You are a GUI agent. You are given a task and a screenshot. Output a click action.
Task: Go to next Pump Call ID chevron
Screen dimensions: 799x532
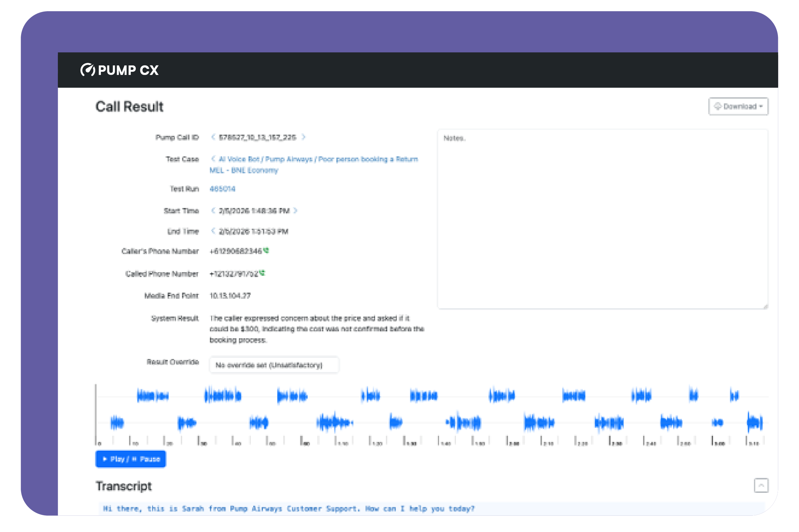(304, 137)
